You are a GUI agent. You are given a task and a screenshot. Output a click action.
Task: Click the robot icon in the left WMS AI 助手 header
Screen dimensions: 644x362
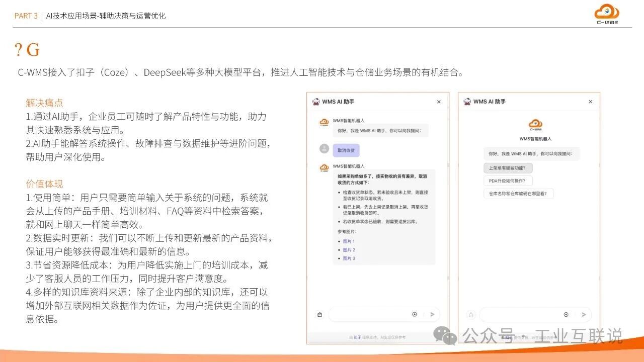pyautogui.click(x=316, y=101)
